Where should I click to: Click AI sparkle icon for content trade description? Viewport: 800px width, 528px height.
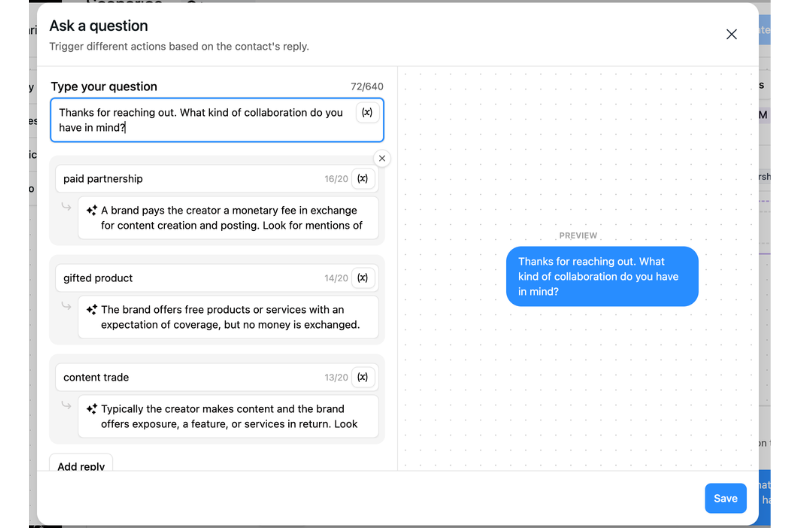(92, 409)
